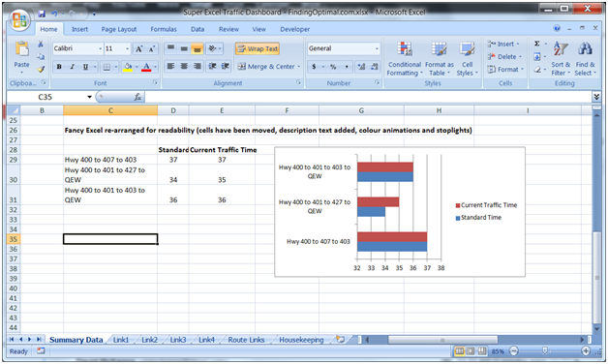
Task: Open the font name dropdown showing Calibri
Action: click(100, 48)
